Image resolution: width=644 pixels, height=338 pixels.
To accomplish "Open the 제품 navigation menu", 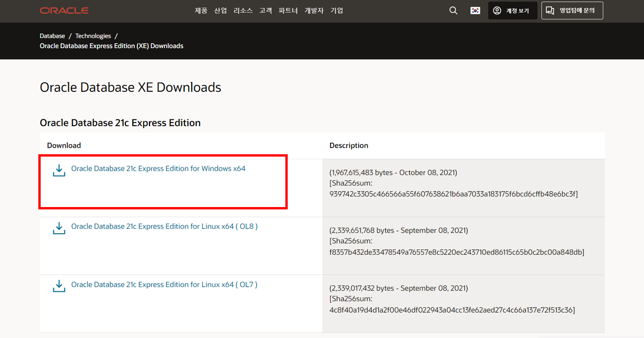I will pos(201,11).
